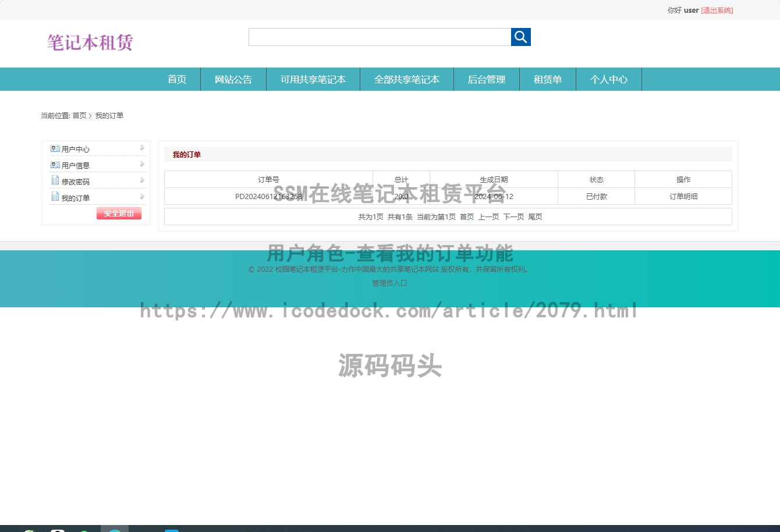780x532 pixels.
Task: Click the 退出系统 logout link
Action: (x=717, y=10)
